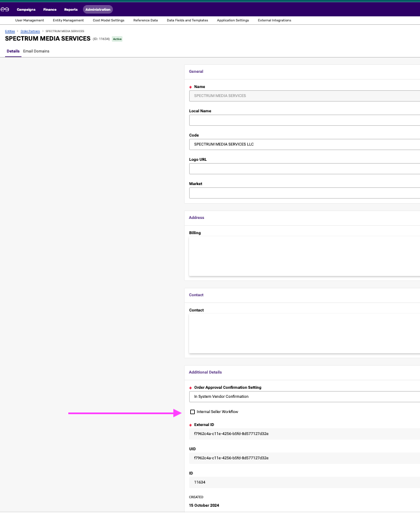
Task: Click the Code input field
Action: tap(304, 144)
